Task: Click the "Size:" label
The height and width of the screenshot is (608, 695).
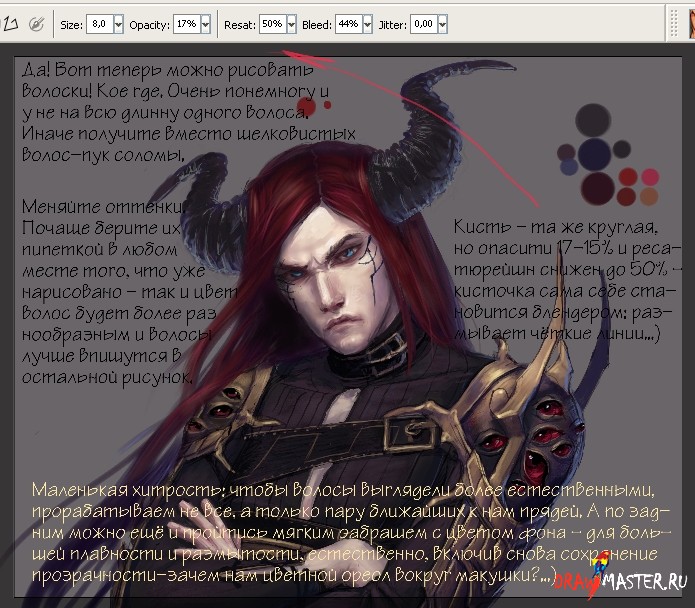Action: [x=71, y=25]
